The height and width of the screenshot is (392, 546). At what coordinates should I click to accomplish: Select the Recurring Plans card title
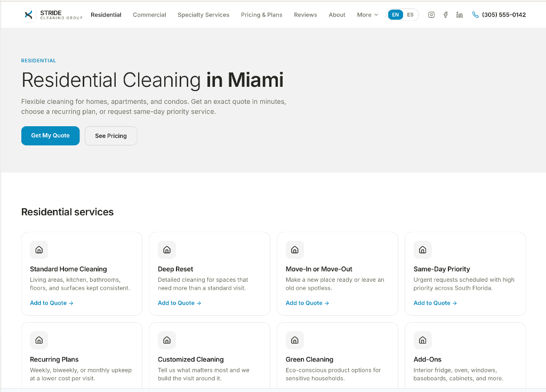coord(54,360)
